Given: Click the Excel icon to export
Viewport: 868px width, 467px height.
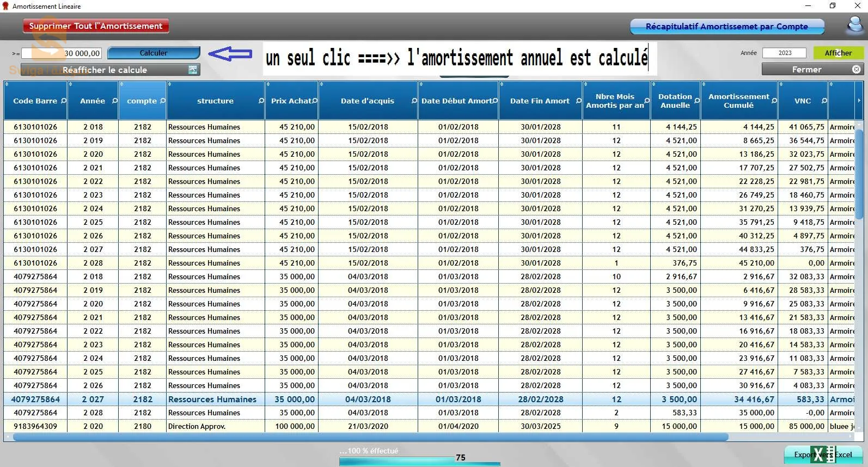Looking at the screenshot, I should point(822,454).
